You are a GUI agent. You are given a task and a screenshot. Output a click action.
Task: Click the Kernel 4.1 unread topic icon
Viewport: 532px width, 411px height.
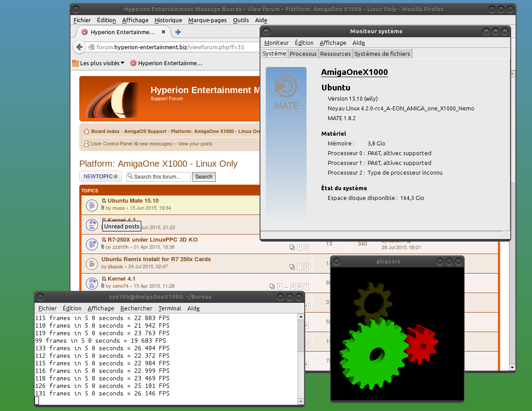pyautogui.click(x=91, y=283)
